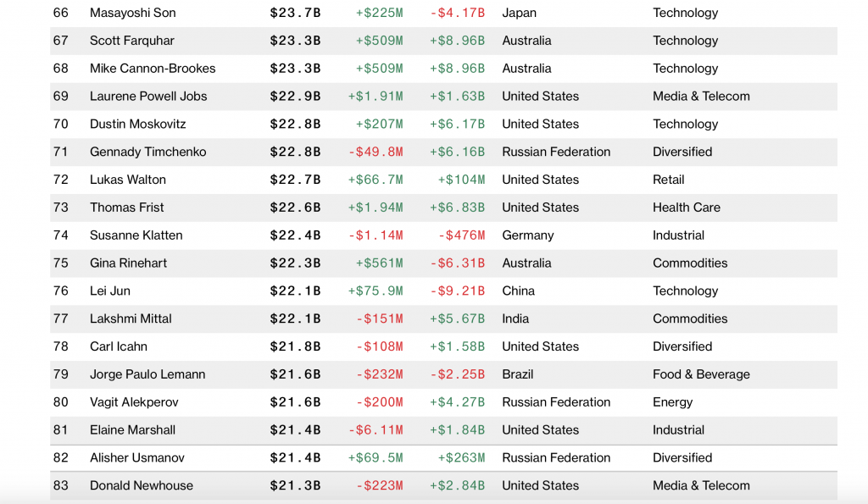The image size is (868, 504).
Task: Open Masayoshi Son's profile link
Action: (x=132, y=13)
